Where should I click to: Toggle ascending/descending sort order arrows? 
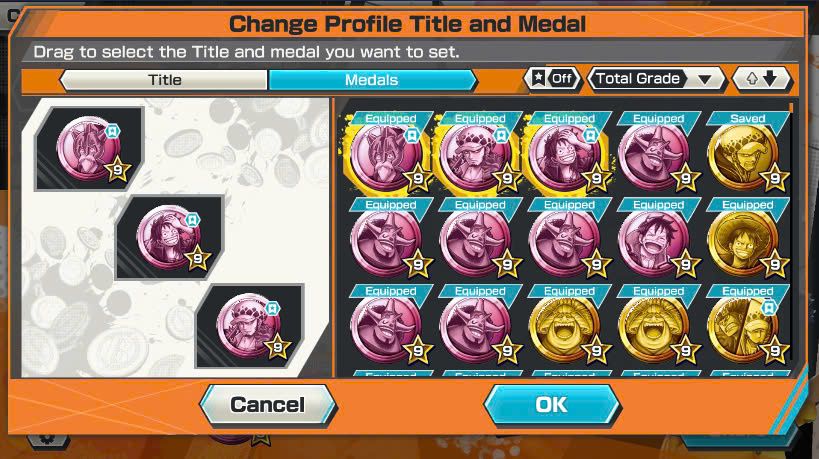coord(762,79)
